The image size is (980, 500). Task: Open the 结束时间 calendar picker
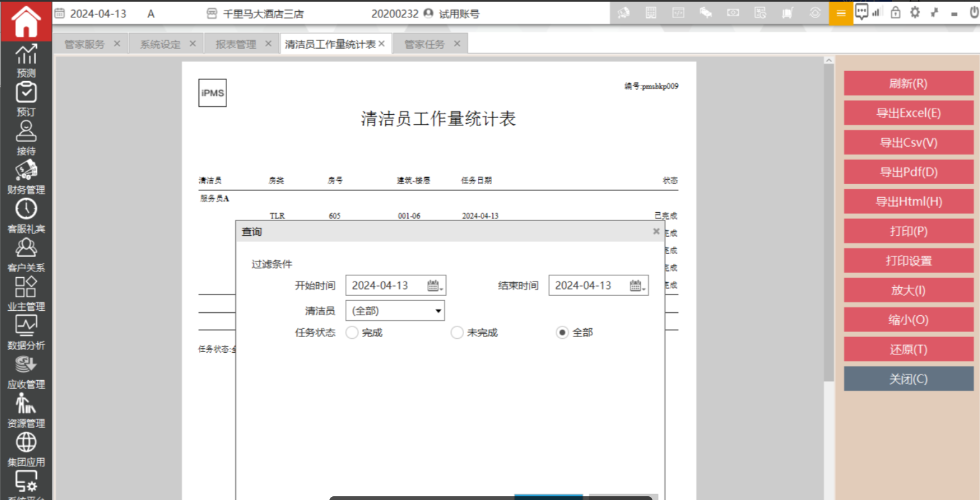pyautogui.click(x=637, y=286)
